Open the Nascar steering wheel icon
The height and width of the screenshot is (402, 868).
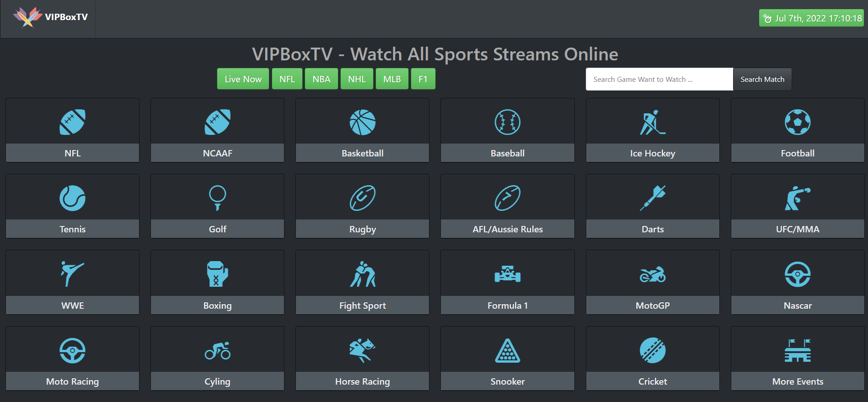coord(798,274)
